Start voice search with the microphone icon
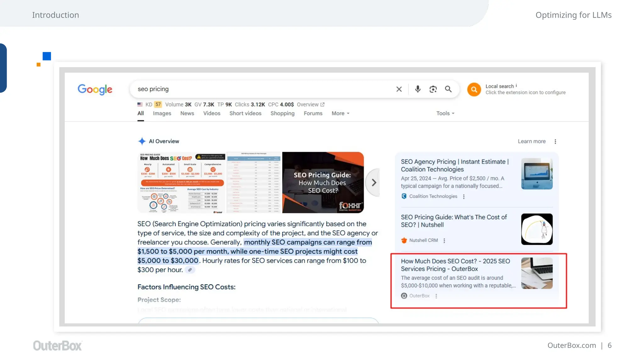Viewport: 644px width, 362px height. (x=418, y=89)
